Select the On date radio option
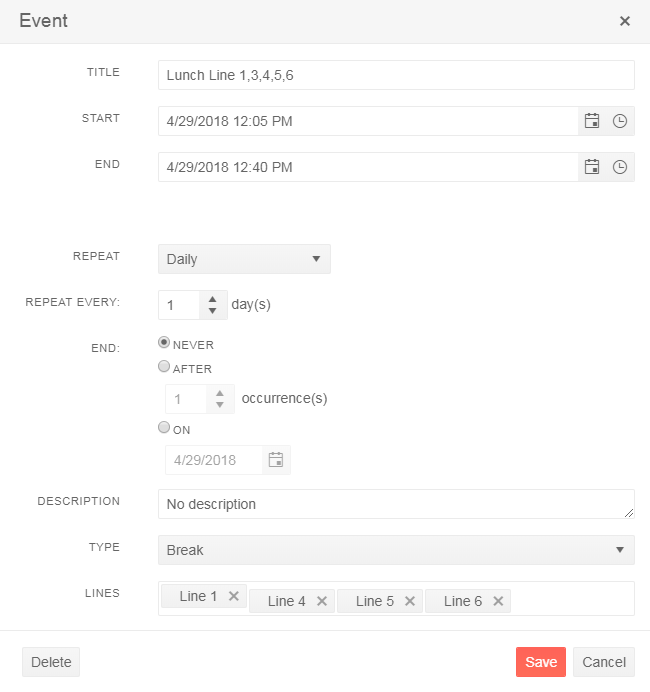This screenshot has height=692, width=650. click(x=165, y=428)
